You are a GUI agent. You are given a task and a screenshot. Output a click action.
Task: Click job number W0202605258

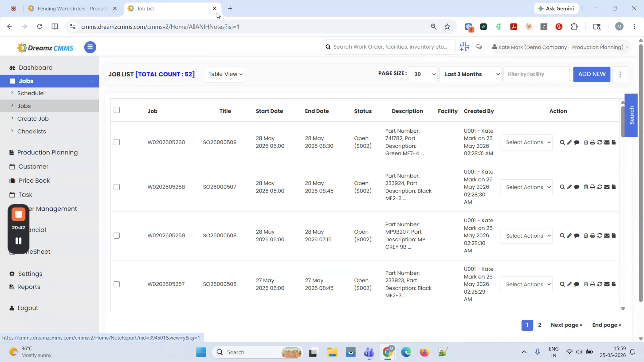click(166, 187)
